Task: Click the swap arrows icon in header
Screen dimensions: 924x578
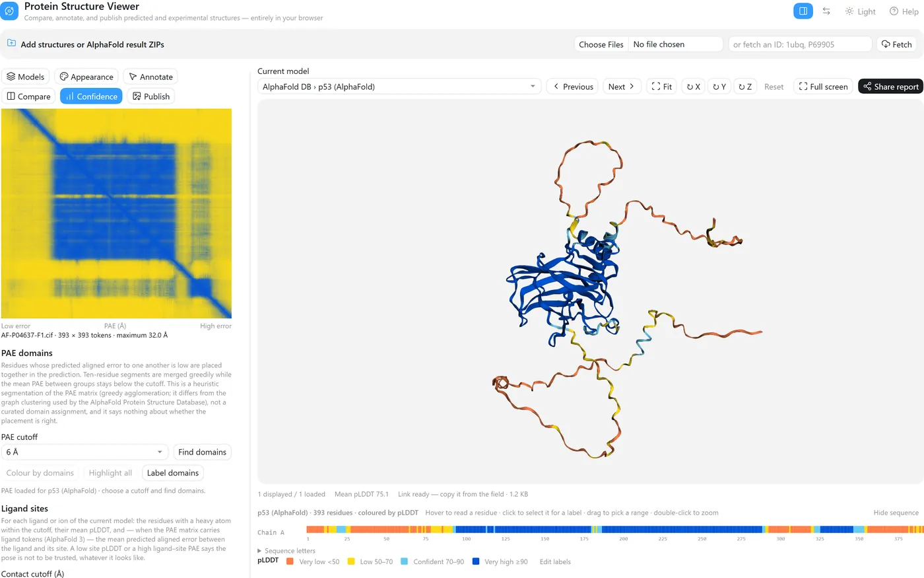Action: [x=826, y=11]
